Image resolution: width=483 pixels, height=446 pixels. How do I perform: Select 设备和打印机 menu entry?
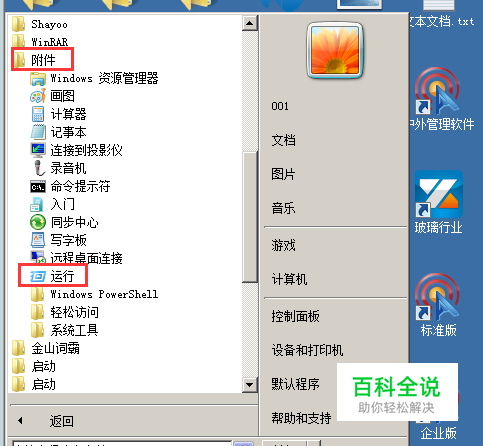[x=307, y=350]
